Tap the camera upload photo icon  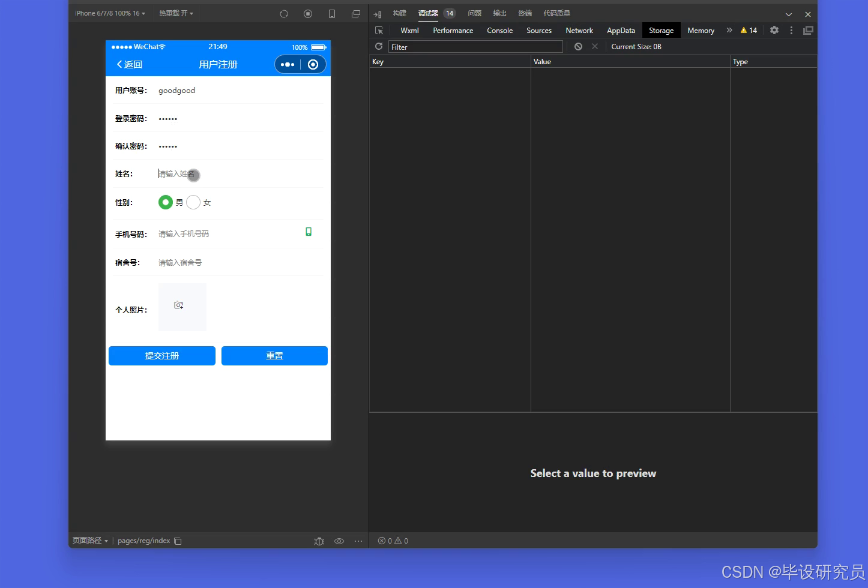coord(178,305)
